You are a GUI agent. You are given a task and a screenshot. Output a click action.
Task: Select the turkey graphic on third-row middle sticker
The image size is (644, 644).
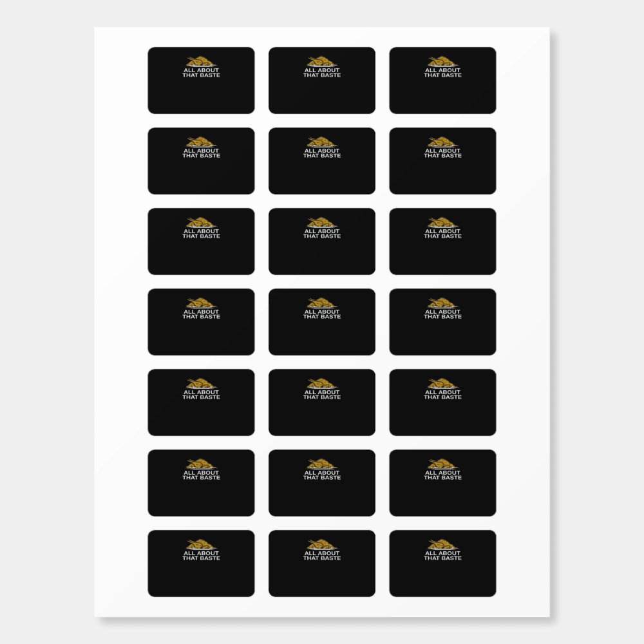click(x=321, y=222)
